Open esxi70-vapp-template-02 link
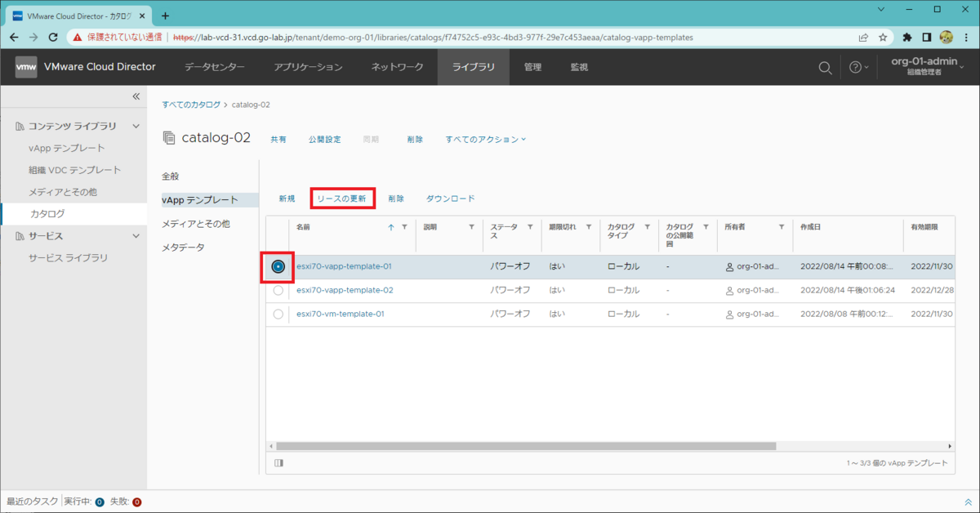The height and width of the screenshot is (513, 980). click(x=345, y=290)
